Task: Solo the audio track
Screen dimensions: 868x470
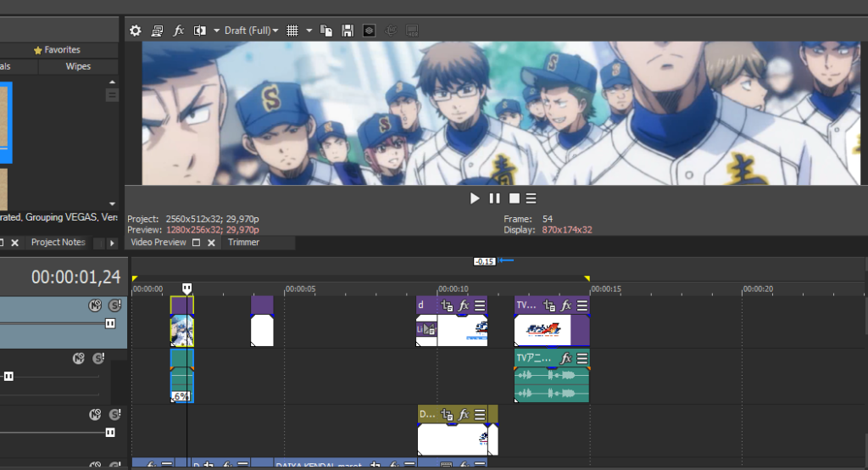Action: (x=98, y=359)
